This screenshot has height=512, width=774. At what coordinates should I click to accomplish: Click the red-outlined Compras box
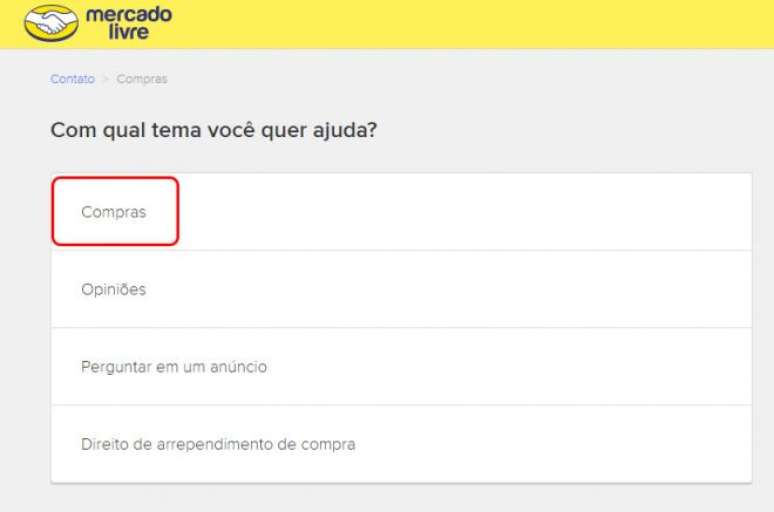tap(115, 211)
